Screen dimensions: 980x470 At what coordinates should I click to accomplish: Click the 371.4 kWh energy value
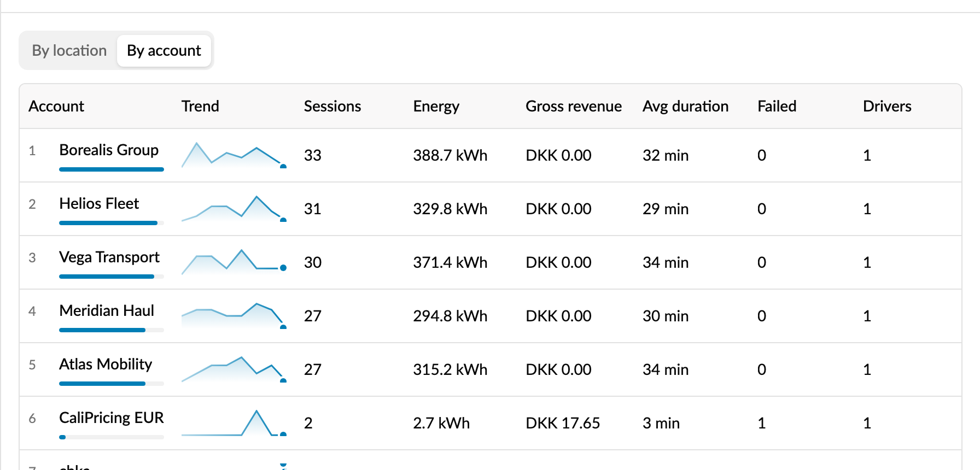tap(450, 262)
